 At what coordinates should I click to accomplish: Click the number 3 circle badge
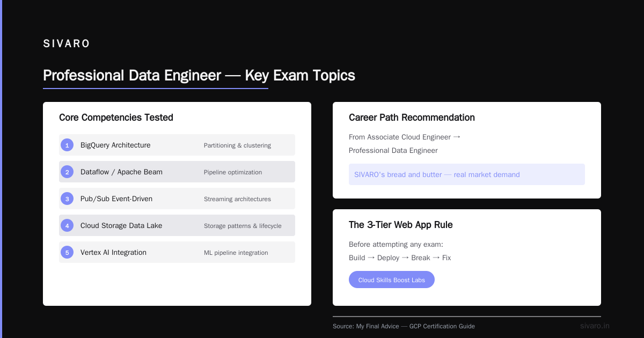67,199
